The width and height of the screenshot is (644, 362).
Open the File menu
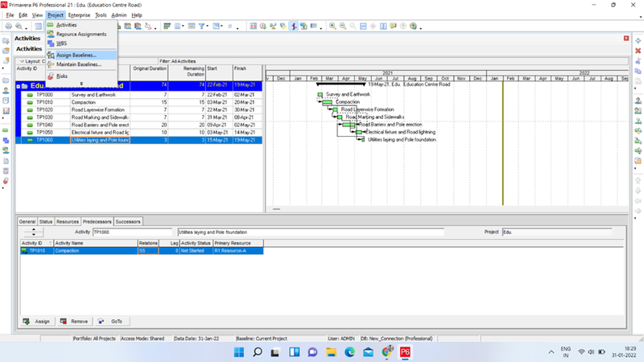(10, 15)
